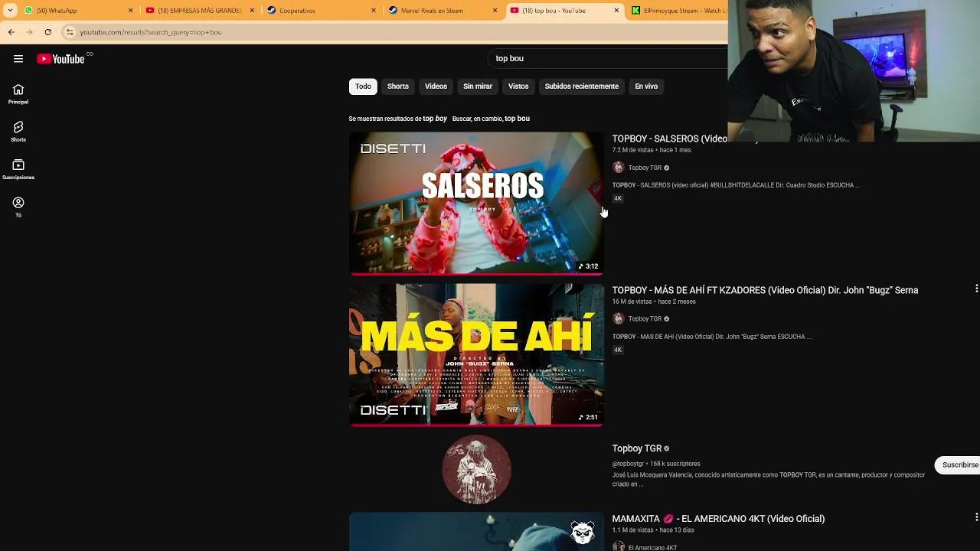Open the YouTube hamburger guide menu
Viewport: 980px width, 551px height.
[x=18, y=59]
